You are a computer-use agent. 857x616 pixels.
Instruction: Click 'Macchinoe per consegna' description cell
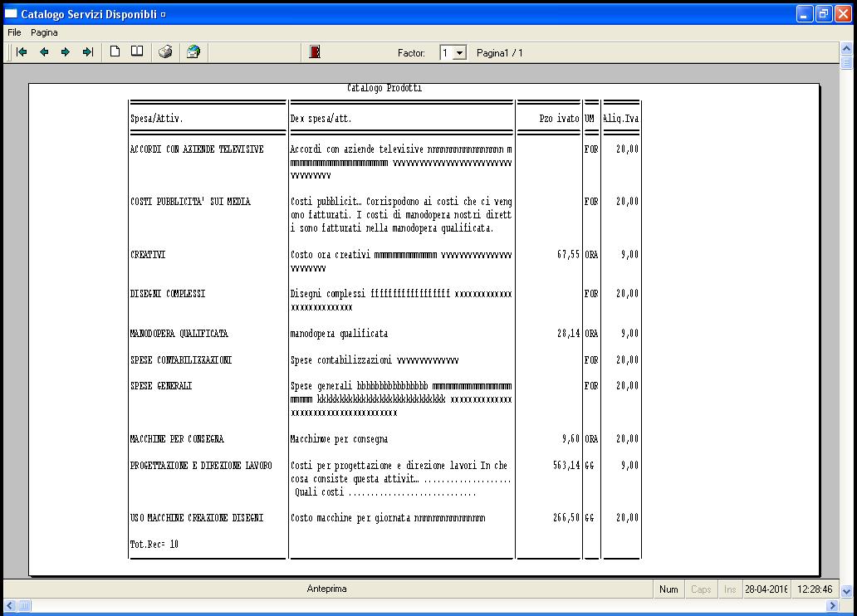point(339,439)
